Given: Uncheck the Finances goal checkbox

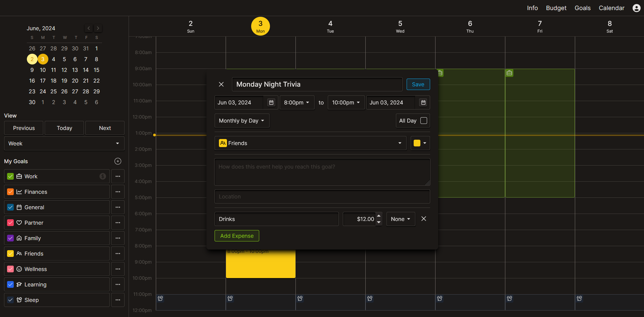Looking at the screenshot, I should [10, 192].
